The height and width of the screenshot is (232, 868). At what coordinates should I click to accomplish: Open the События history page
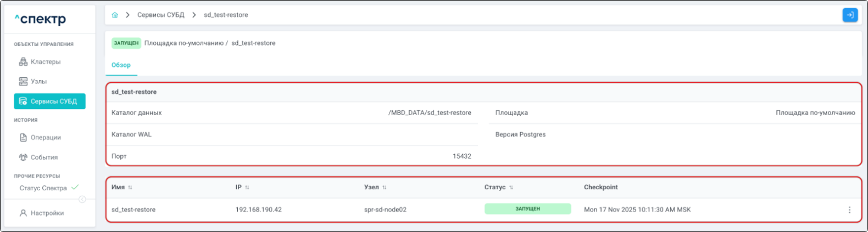[44, 157]
